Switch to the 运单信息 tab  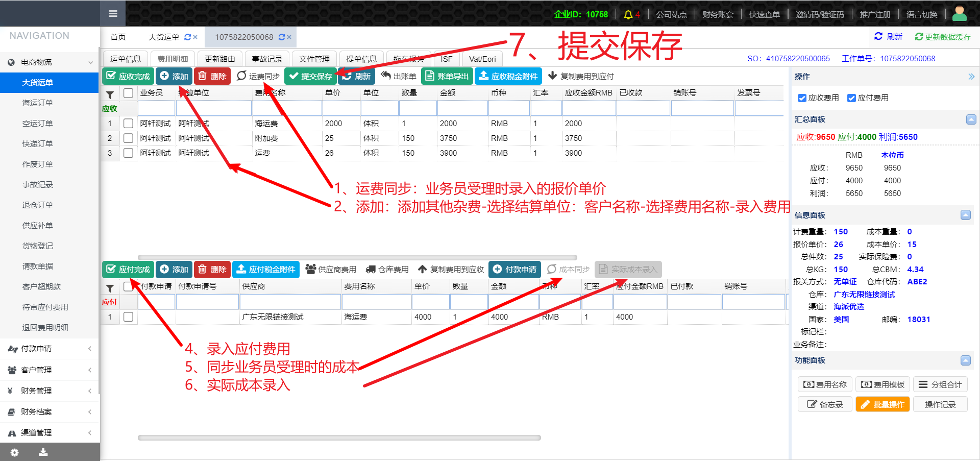click(126, 59)
